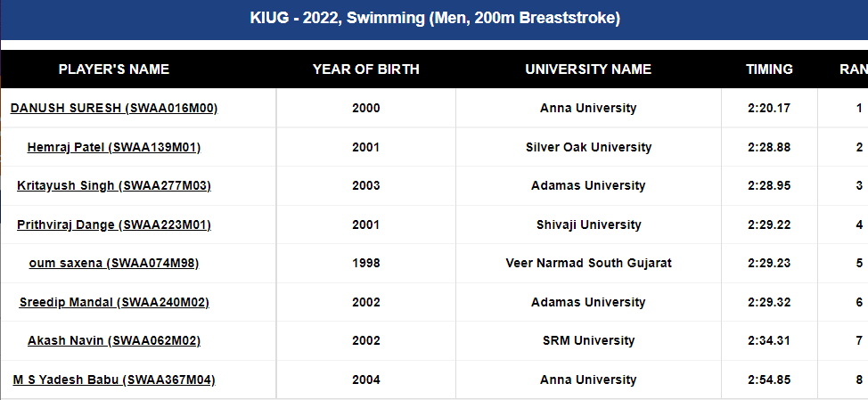The image size is (868, 400).
Task: Select the Shivaji University cell
Action: click(588, 224)
